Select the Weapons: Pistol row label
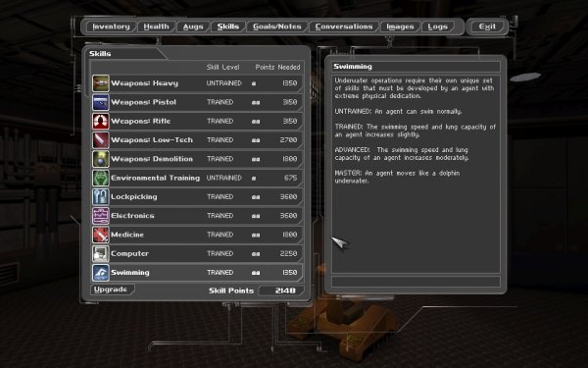This screenshot has height=368, width=588. tap(143, 102)
